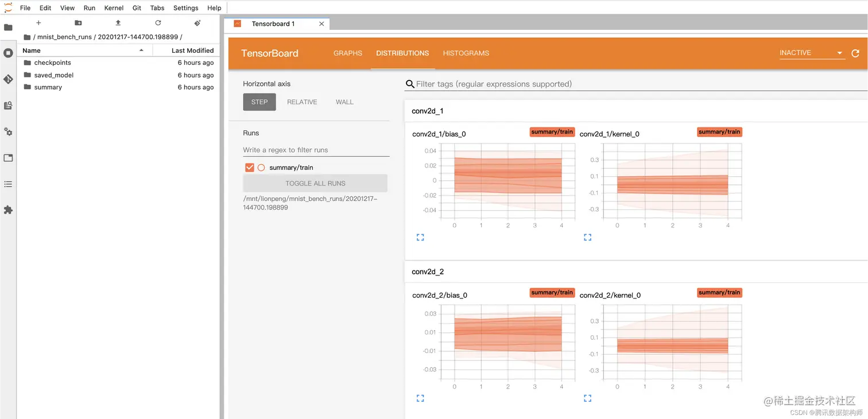Open running terminals and kernels sidebar icon
The width and height of the screenshot is (868, 419).
pyautogui.click(x=8, y=53)
